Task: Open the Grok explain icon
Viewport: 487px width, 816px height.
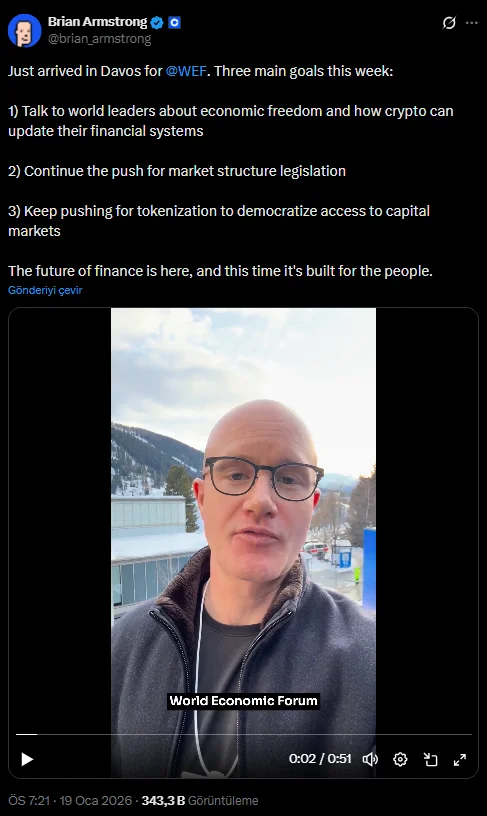Action: (x=449, y=23)
